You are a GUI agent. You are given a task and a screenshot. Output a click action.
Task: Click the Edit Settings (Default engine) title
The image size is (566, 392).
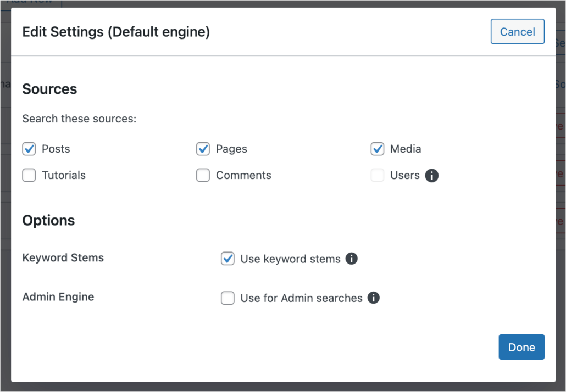[x=116, y=32]
